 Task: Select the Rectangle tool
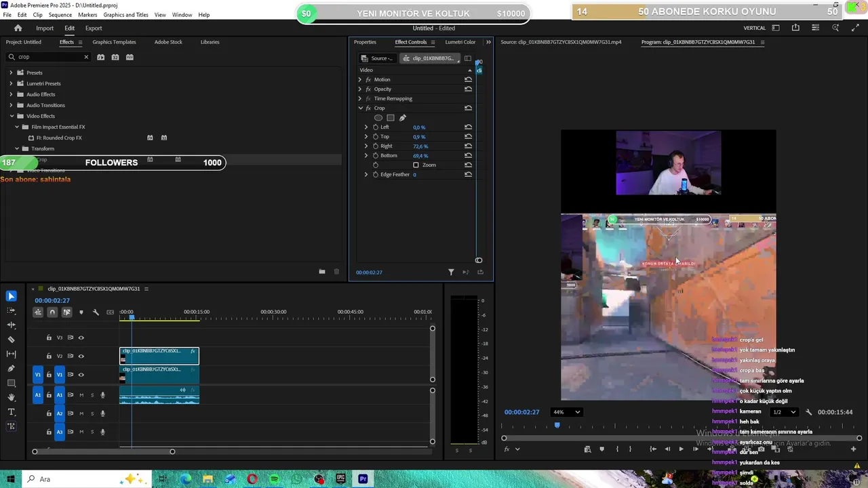(x=11, y=383)
